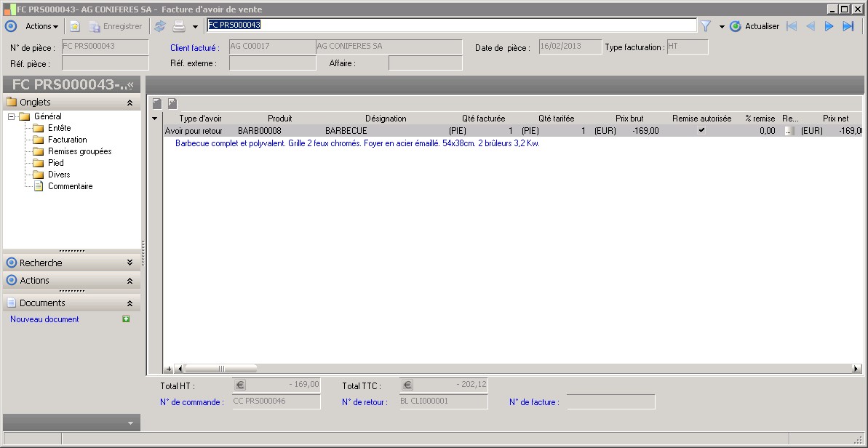The image size is (868, 448).
Task: Open the Facturation tab in tree
Action: pos(68,140)
